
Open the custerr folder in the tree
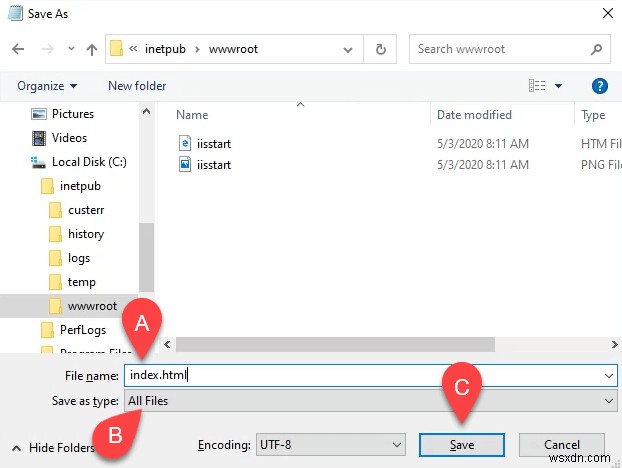click(x=86, y=210)
